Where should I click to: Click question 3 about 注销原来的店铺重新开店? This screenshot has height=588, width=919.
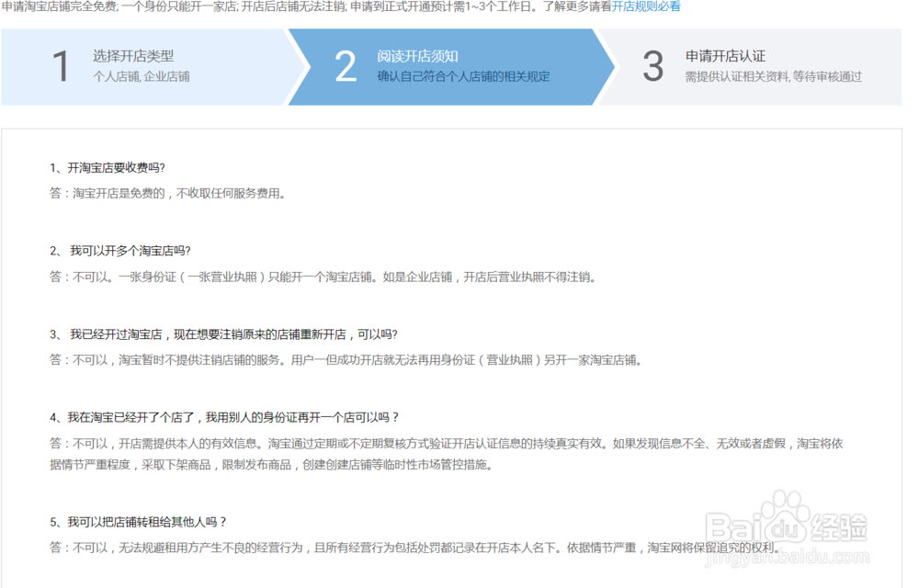(223, 334)
